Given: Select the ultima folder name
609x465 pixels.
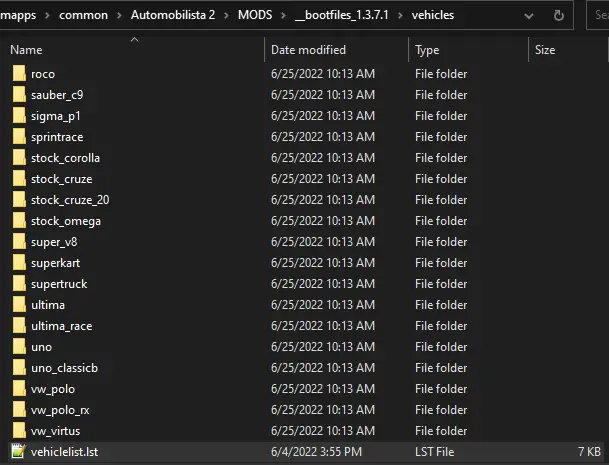Looking at the screenshot, I should click(48, 305).
